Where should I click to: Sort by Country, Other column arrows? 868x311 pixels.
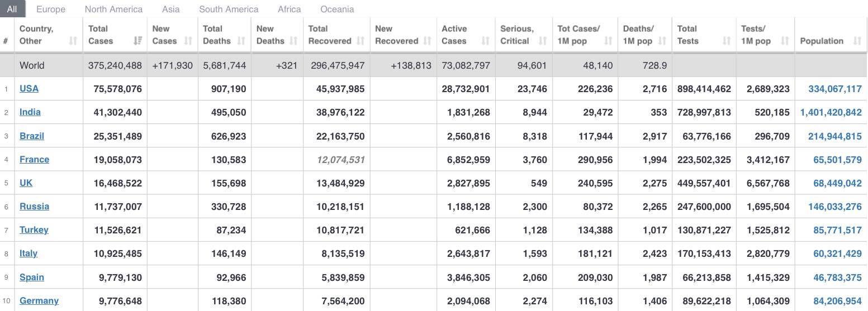[73, 41]
